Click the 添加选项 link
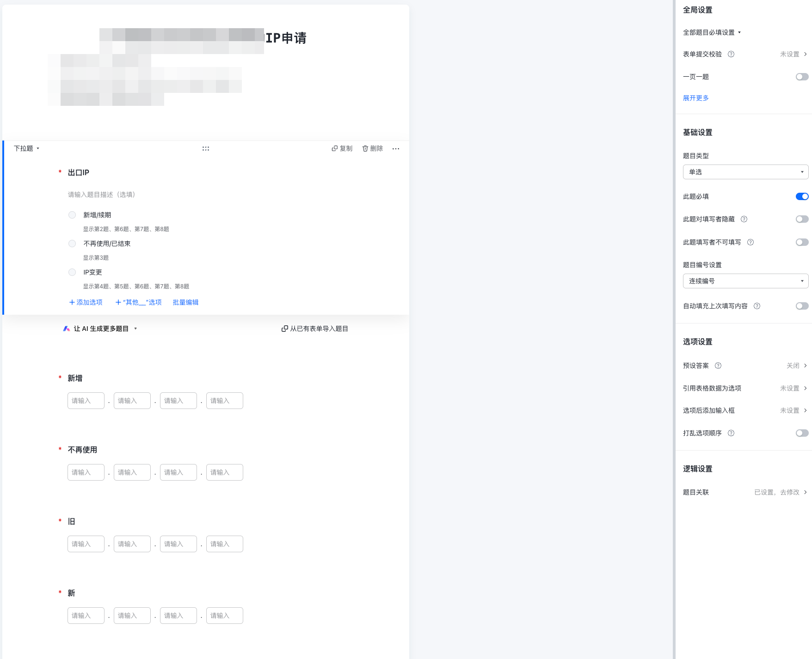This screenshot has width=812, height=659. (86, 302)
